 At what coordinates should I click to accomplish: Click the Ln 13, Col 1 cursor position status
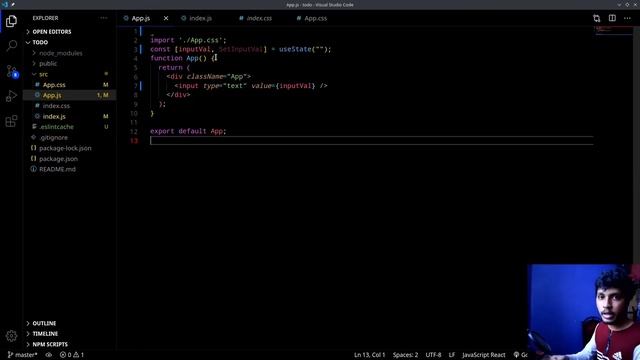pos(369,355)
